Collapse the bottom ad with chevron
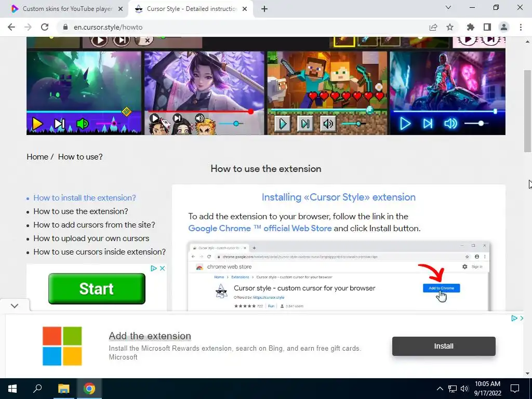Screen dimensions: 532x399 click(14, 305)
